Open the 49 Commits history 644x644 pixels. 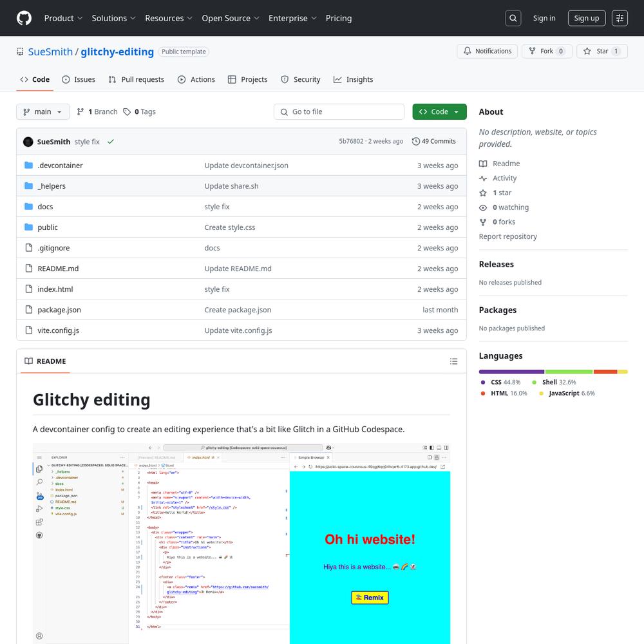tap(433, 141)
